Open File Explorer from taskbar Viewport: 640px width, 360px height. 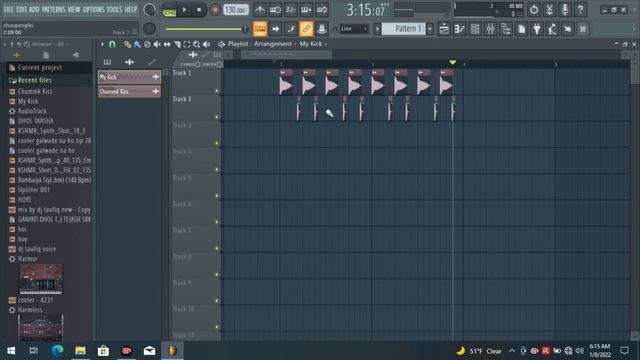(x=80, y=350)
